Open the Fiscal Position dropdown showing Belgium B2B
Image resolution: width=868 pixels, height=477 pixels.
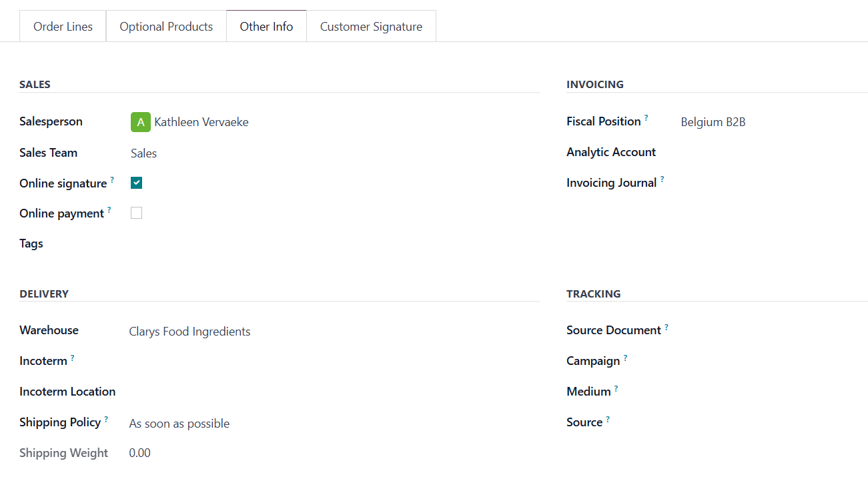pyautogui.click(x=767, y=122)
